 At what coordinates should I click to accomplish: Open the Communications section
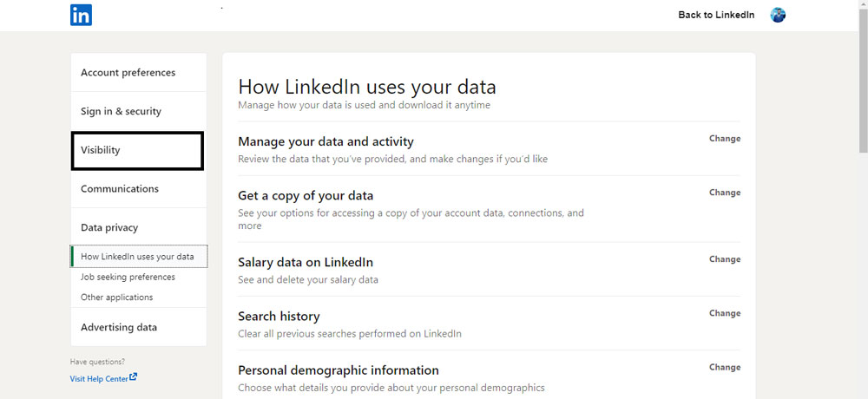tap(138, 189)
